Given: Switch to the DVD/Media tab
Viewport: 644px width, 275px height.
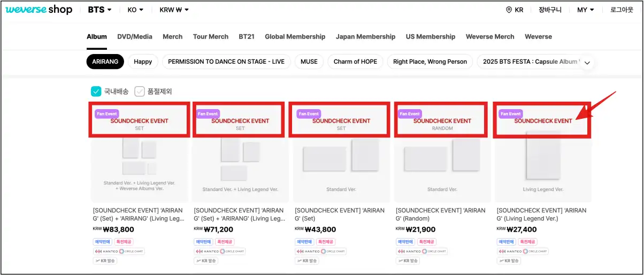Looking at the screenshot, I should coord(135,36).
